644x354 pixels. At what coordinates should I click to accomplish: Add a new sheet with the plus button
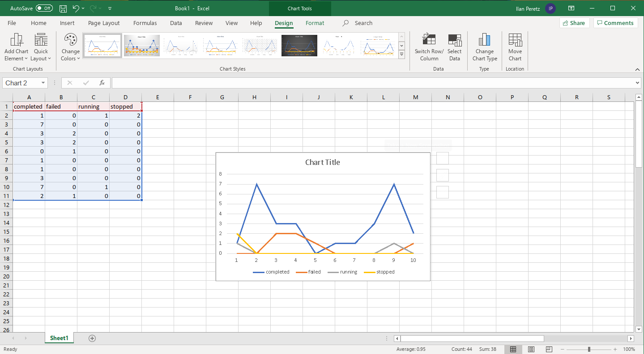pyautogui.click(x=92, y=338)
